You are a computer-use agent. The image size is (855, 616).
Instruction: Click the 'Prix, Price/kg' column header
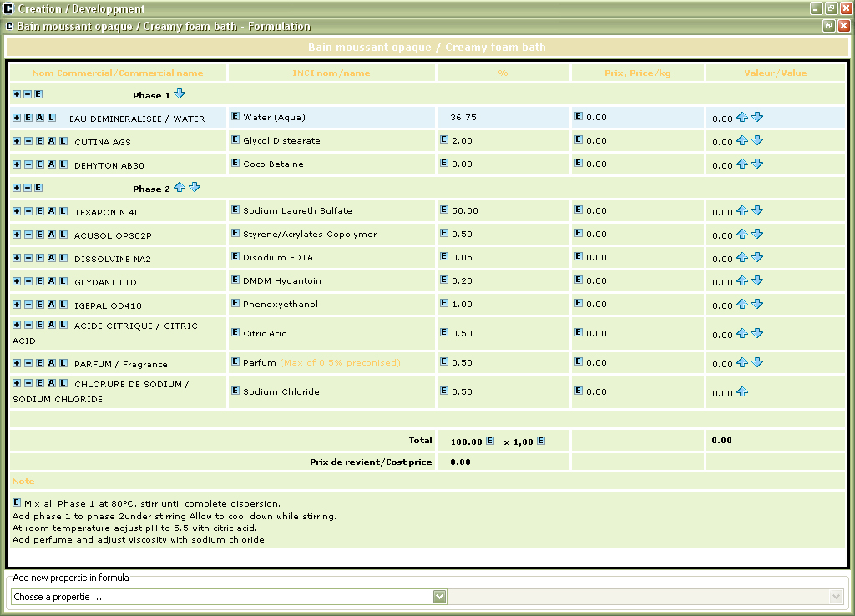[637, 73]
